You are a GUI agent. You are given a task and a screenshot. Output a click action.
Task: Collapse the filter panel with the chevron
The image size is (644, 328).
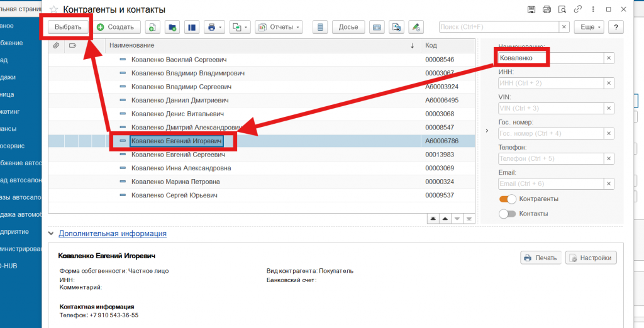pos(487,131)
